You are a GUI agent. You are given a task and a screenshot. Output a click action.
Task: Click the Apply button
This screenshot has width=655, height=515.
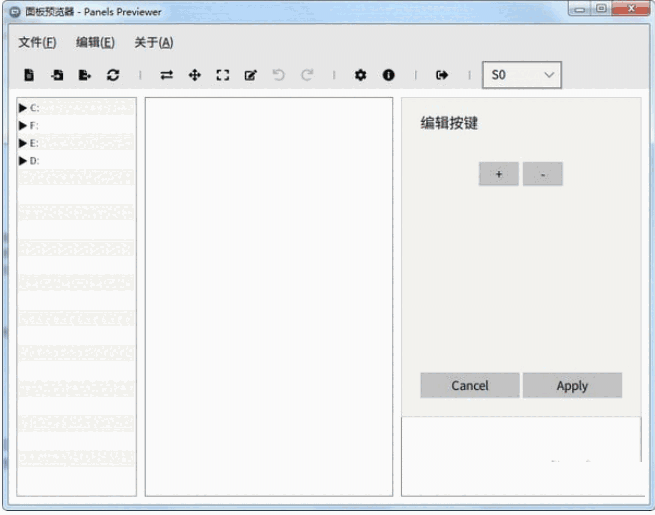click(x=572, y=386)
